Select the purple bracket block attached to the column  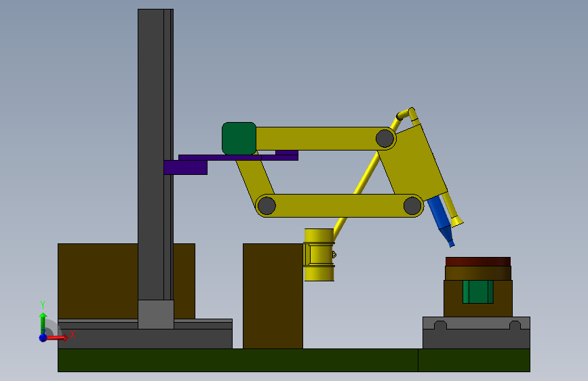pos(185,167)
